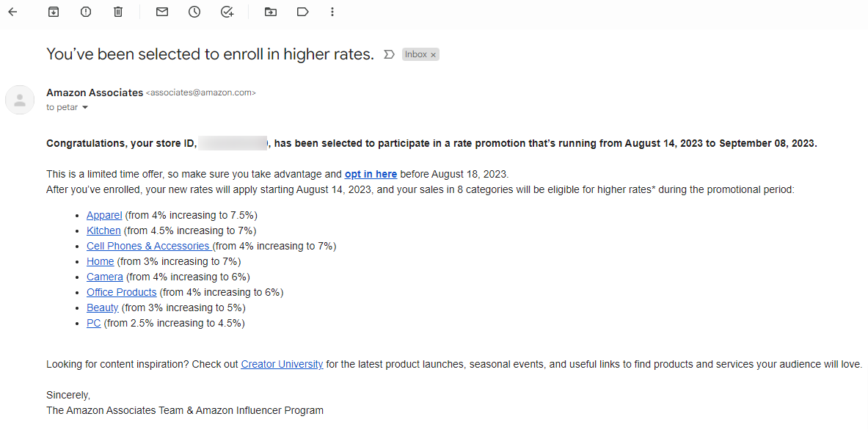The width and height of the screenshot is (868, 444).
Task: Archive this email
Action: [54, 12]
